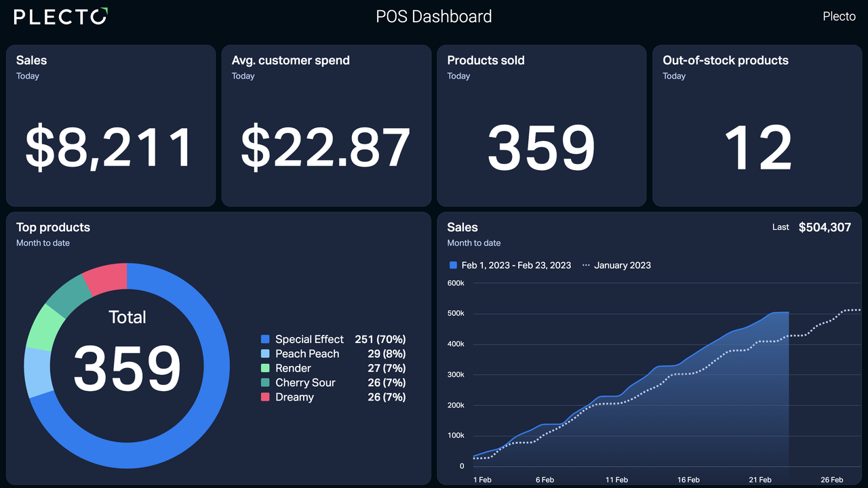Click the blue Special Effect legend swatch
The image size is (868, 488).
[x=265, y=339]
